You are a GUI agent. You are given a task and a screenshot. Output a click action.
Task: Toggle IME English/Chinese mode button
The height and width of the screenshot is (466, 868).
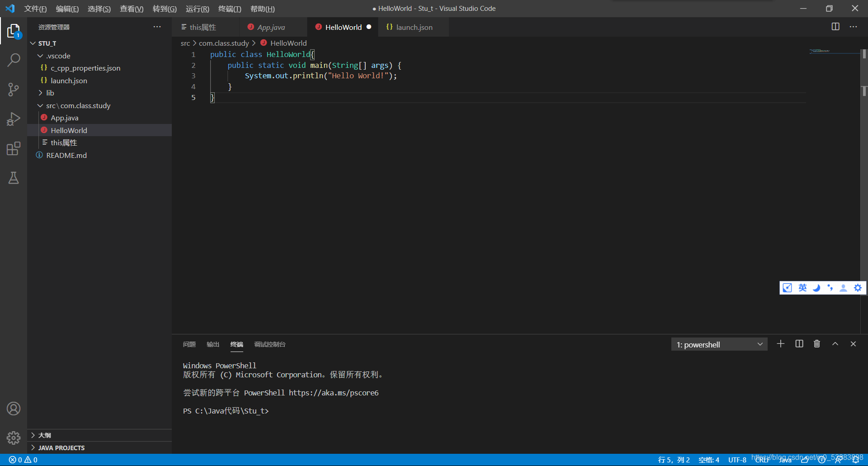pos(802,288)
